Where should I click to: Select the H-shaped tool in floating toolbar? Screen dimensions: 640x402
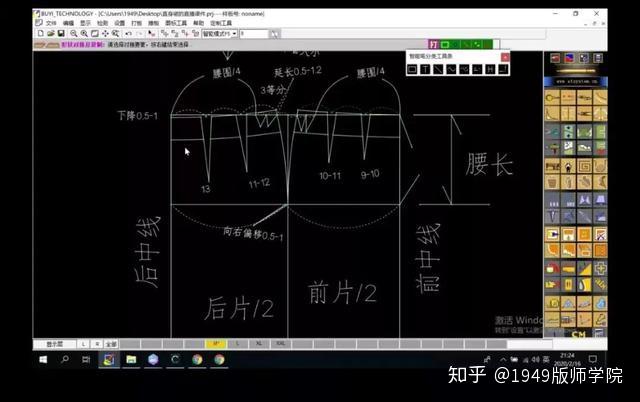point(490,69)
